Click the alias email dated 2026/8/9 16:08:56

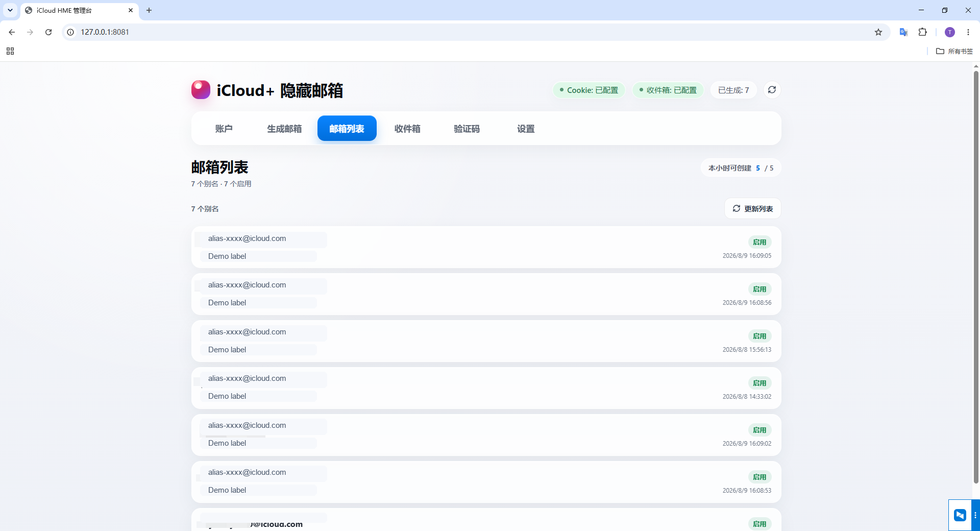[x=247, y=285]
